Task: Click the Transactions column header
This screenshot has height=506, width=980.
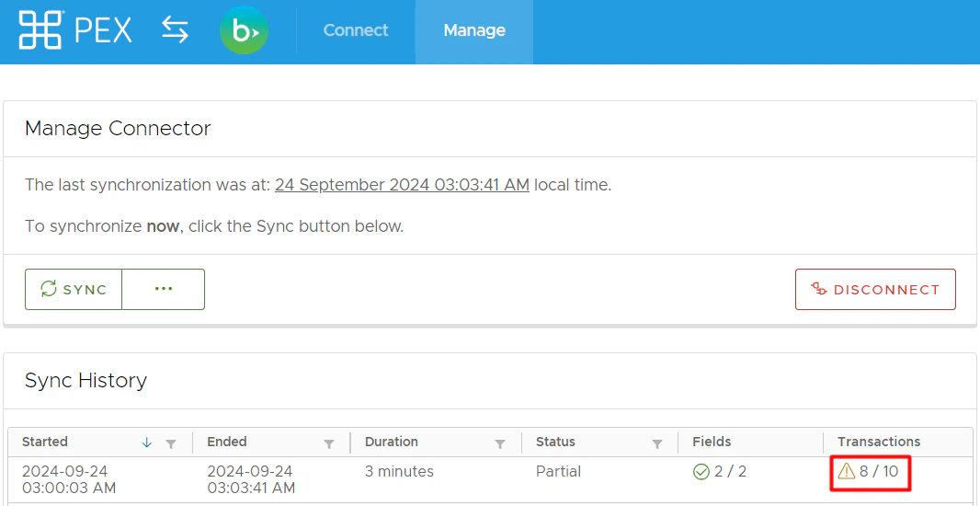Action: (x=879, y=442)
